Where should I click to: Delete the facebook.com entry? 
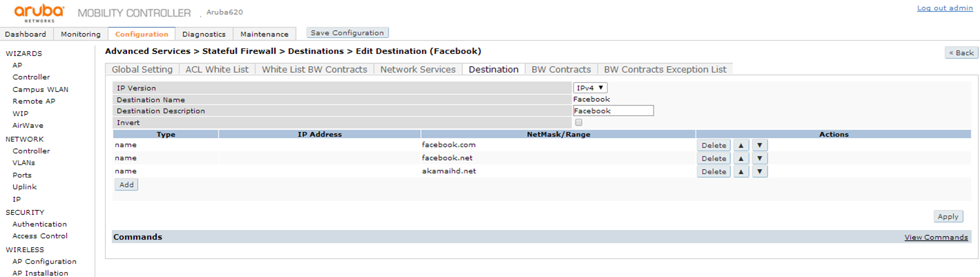click(714, 145)
